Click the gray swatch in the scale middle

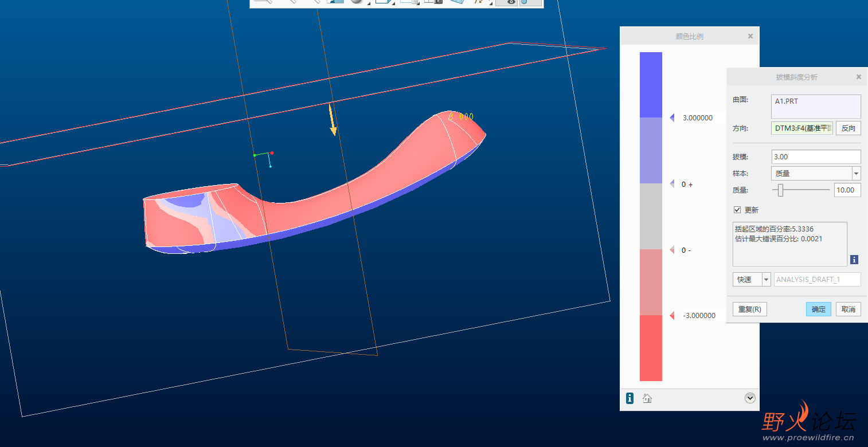pyautogui.click(x=651, y=217)
